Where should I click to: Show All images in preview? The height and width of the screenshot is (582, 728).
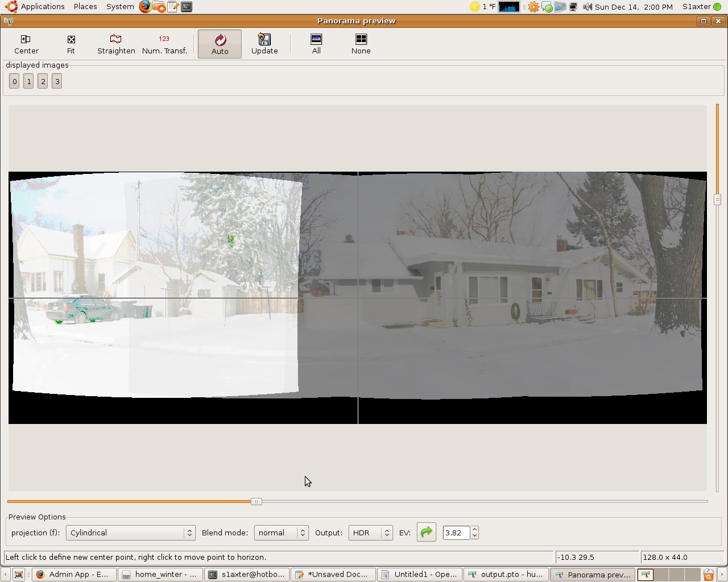click(x=316, y=40)
